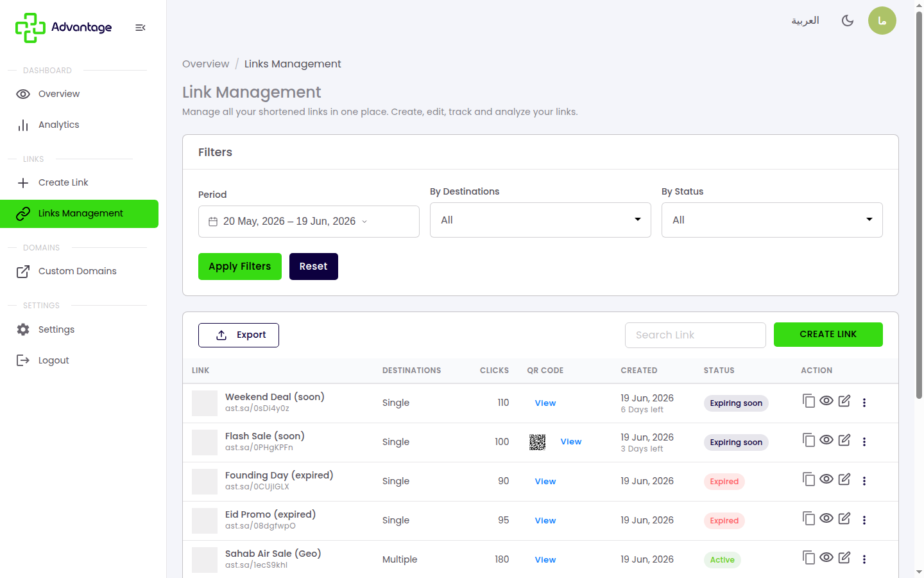Viewport: 924px width, 578px height.
Task: Go to Overview breadcrumb
Action: [205, 64]
